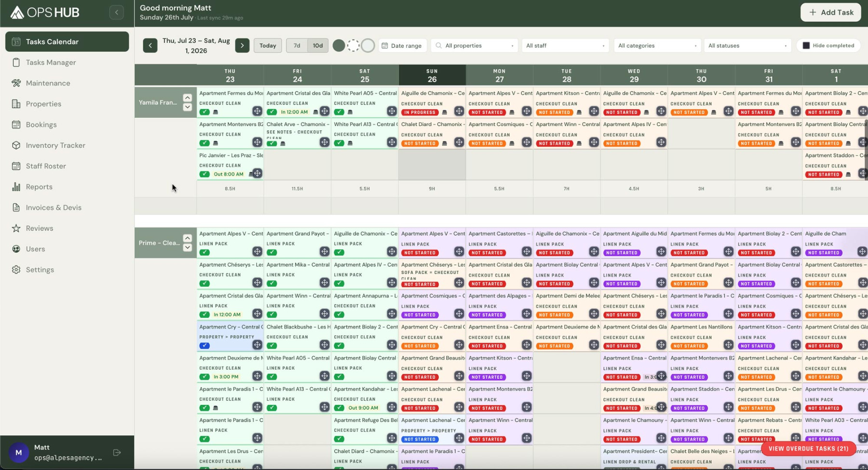The height and width of the screenshot is (470, 868).
Task: Click the linen icon on Yamila's Tuesday Apartment Kitson card
Action: 579,112
